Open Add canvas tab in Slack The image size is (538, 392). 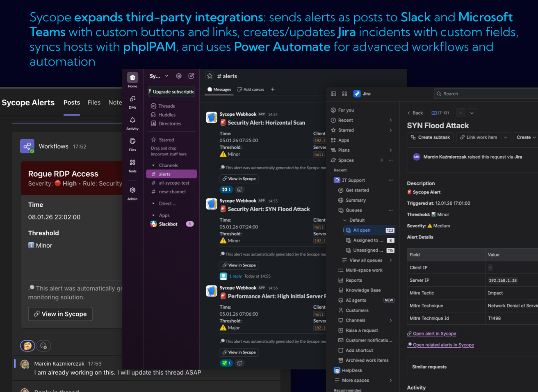[251, 89]
